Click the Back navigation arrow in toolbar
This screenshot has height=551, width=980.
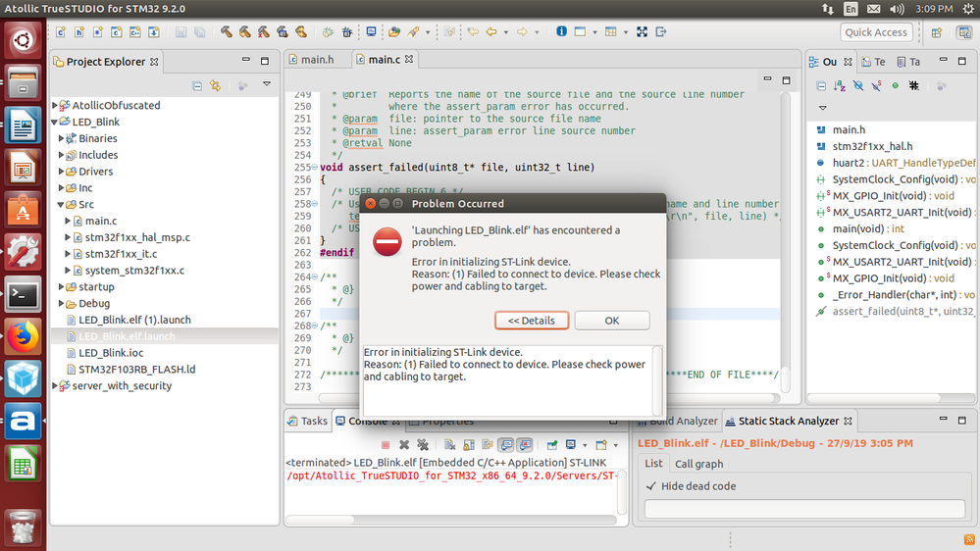(x=491, y=31)
